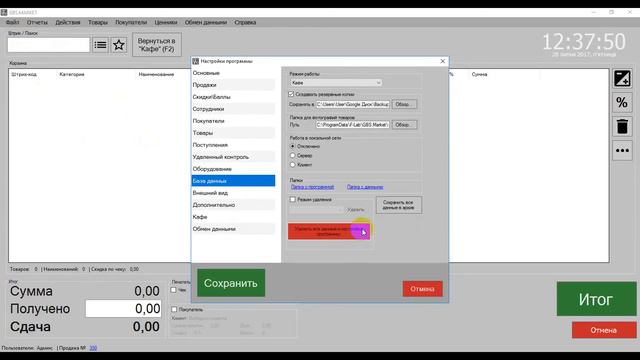Screen dimensions: 640x360
Task: Open the Ценники menu
Action: click(166, 22)
